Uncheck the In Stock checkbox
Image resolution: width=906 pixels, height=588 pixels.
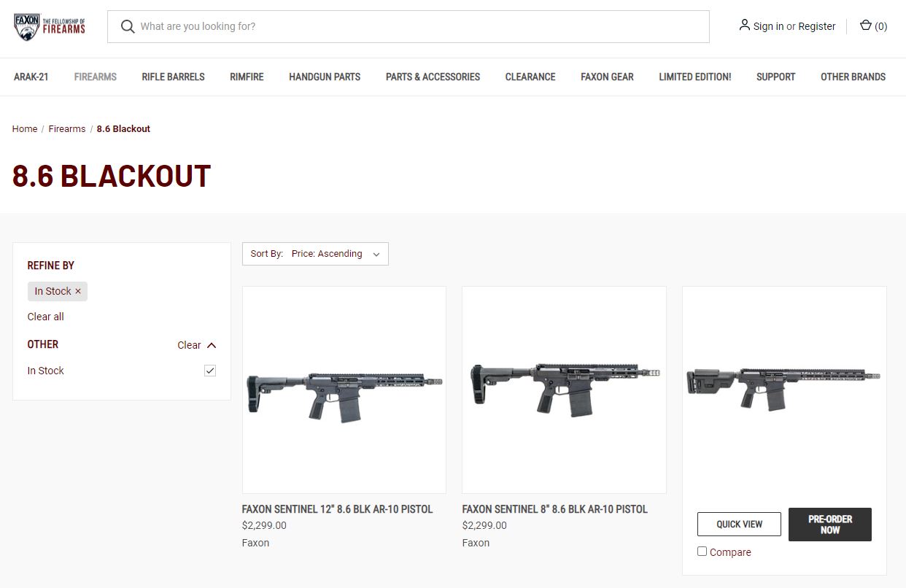point(210,371)
